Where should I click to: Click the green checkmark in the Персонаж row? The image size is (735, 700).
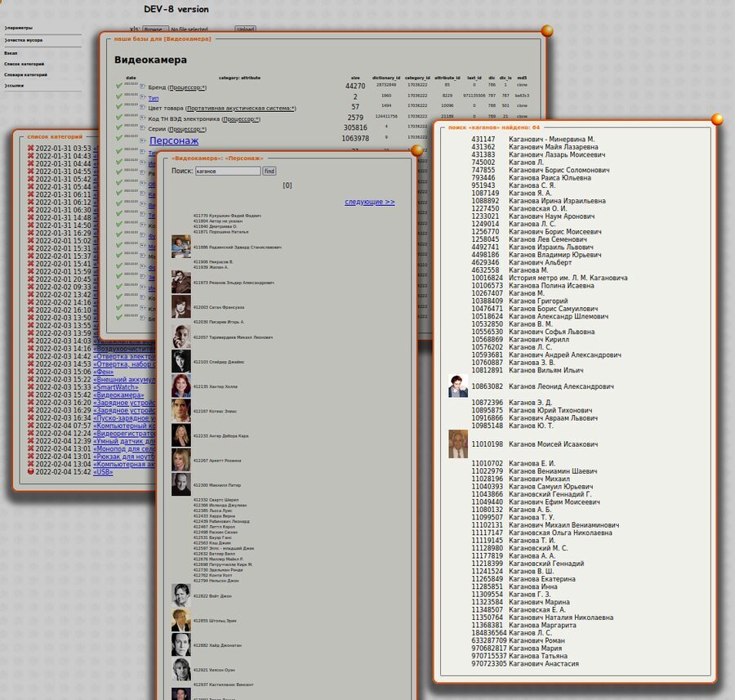[119, 138]
